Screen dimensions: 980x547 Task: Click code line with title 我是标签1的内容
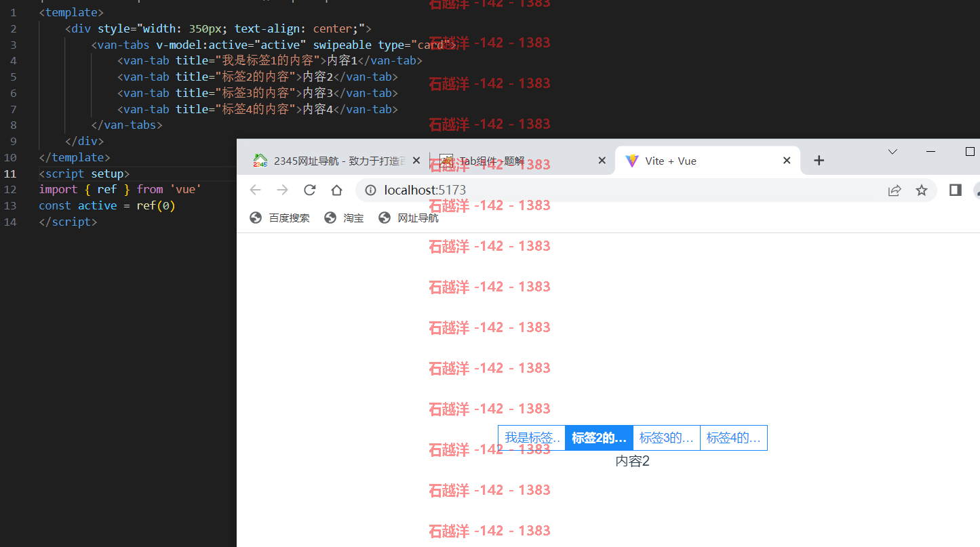tap(270, 60)
